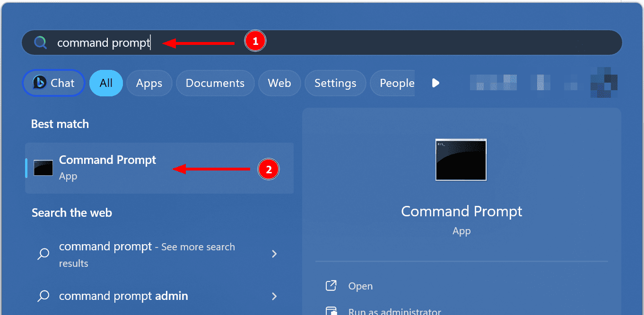Select the All results filter
Screen dimensions: 644x315
pos(106,83)
